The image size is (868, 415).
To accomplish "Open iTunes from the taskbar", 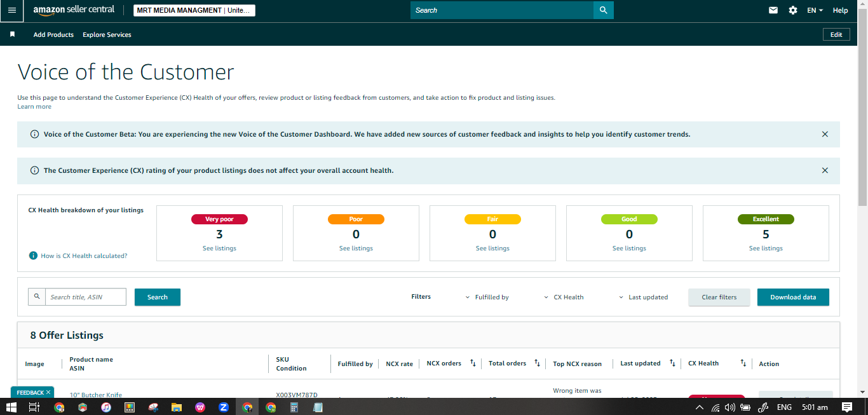I will tap(106, 407).
